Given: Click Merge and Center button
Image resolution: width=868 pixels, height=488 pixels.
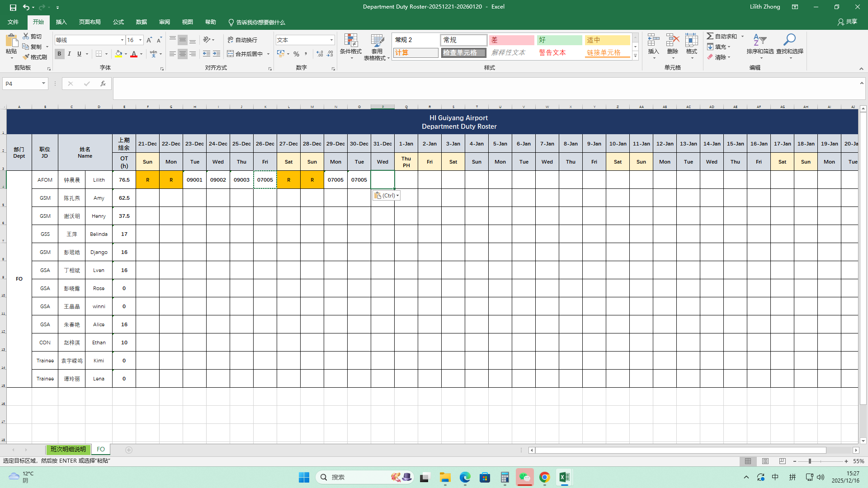Looking at the screenshot, I should pos(245,54).
